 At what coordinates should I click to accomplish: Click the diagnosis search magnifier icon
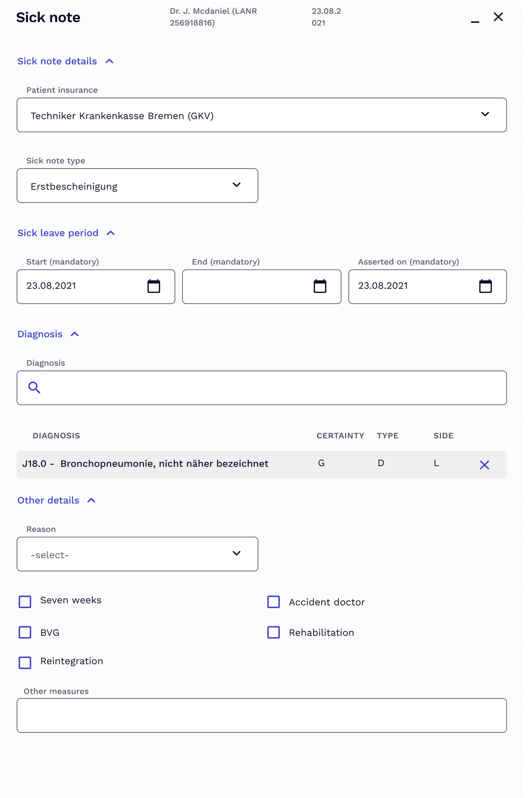pyautogui.click(x=34, y=388)
